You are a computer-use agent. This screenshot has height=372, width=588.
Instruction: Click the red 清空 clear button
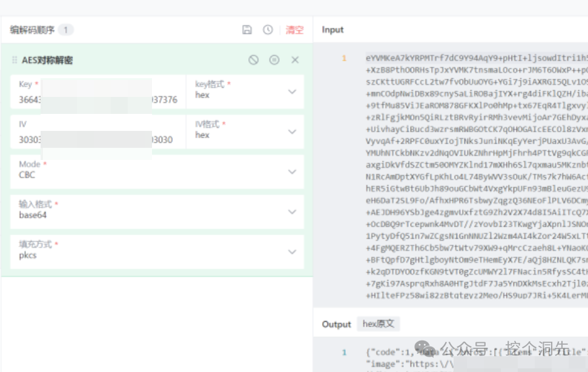click(x=294, y=30)
